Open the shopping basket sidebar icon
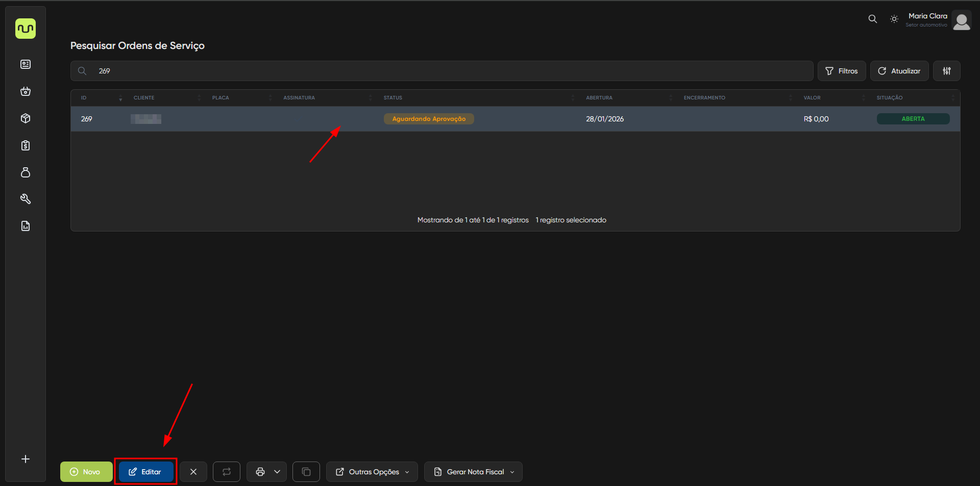 point(26,91)
